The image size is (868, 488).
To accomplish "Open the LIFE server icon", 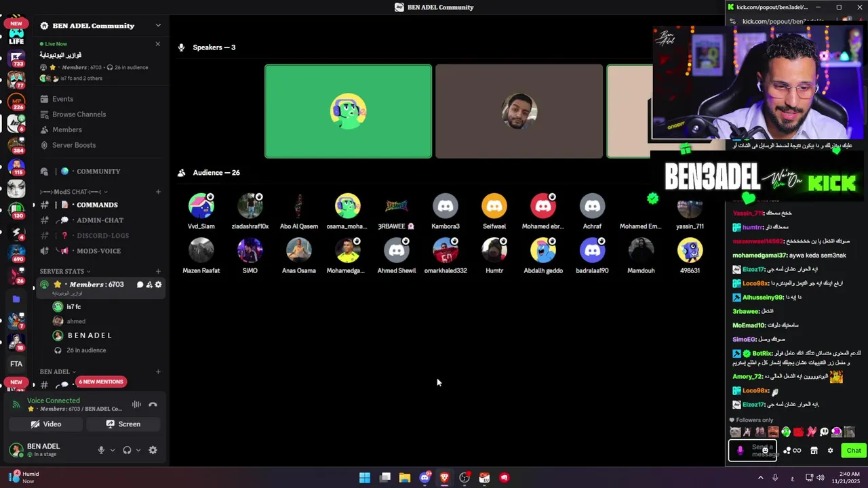I will 16,37.
